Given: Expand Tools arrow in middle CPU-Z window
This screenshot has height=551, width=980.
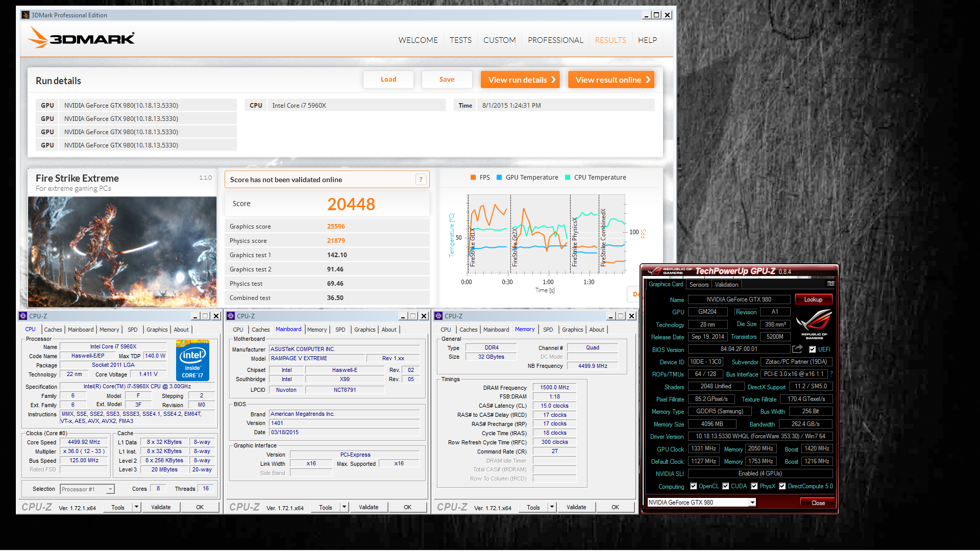Looking at the screenshot, I should tap(344, 507).
